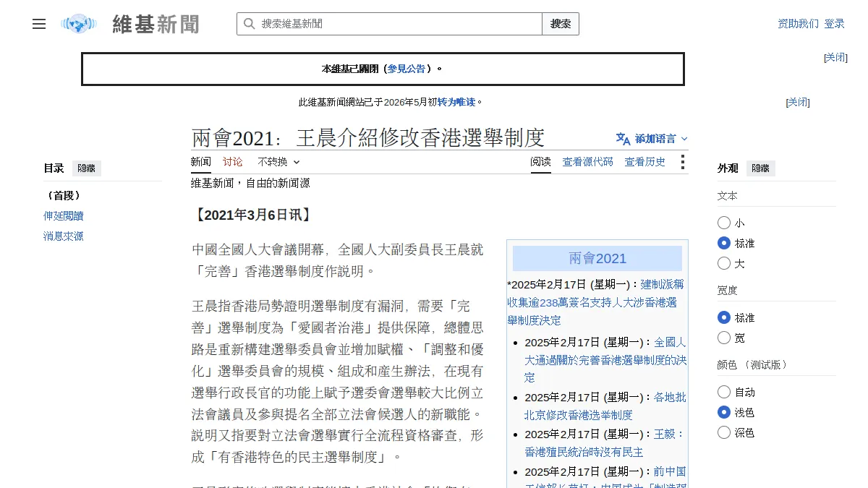Select large text size 大
Screen dimensions: 868x488
click(x=724, y=263)
